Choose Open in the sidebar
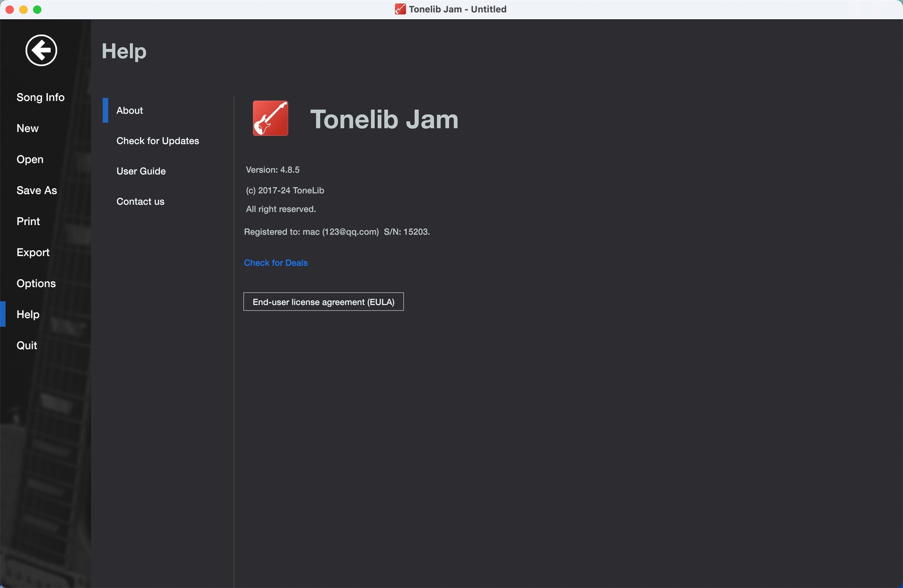This screenshot has height=588, width=903. click(x=30, y=159)
